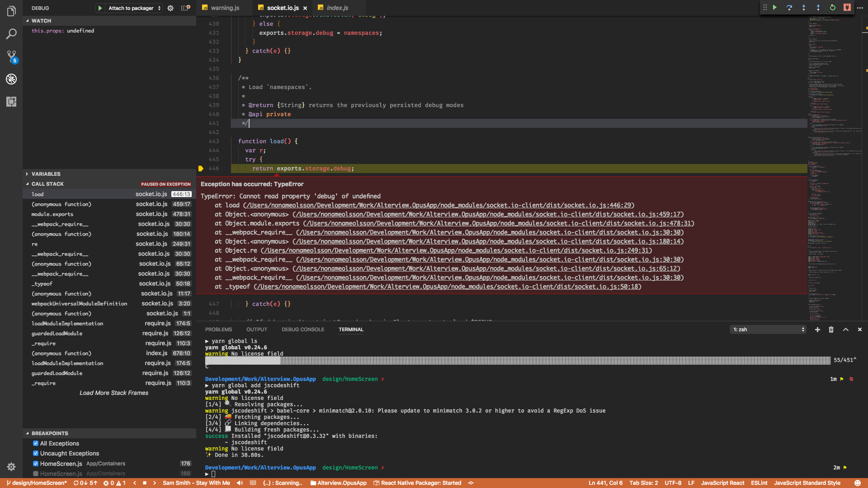Click the new terminal plus icon
The width and height of the screenshot is (868, 488).
(817, 329)
